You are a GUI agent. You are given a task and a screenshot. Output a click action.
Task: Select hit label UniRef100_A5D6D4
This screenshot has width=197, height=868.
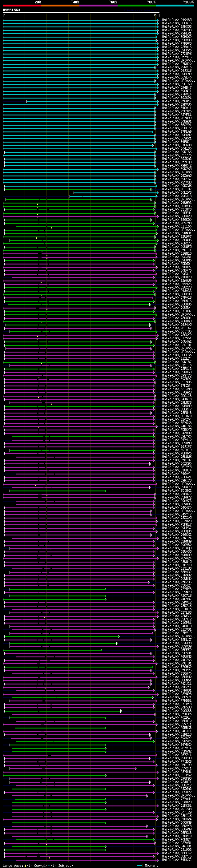tap(177, 264)
